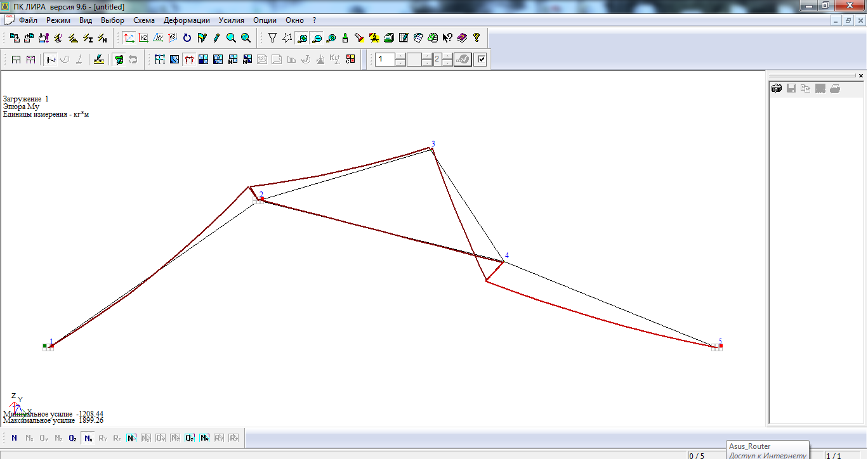Click the zoom out minus magnifier icon
868x459 pixels.
coord(317,38)
